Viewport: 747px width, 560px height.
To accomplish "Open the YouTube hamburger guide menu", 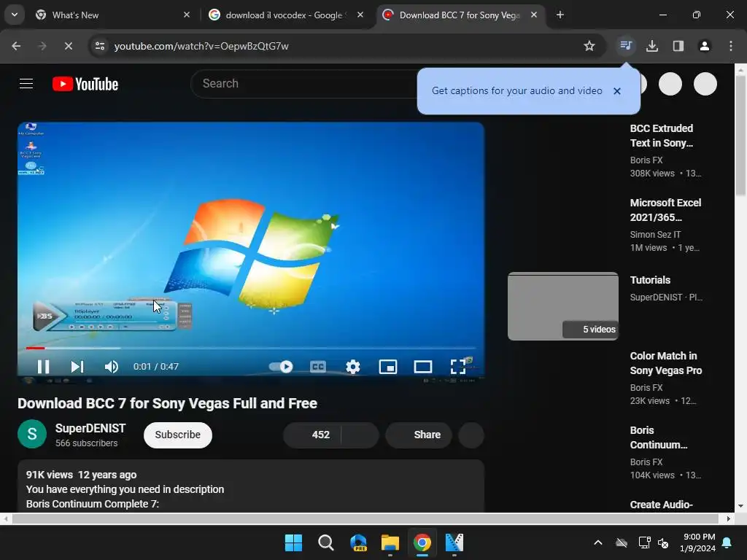I will [x=26, y=84].
